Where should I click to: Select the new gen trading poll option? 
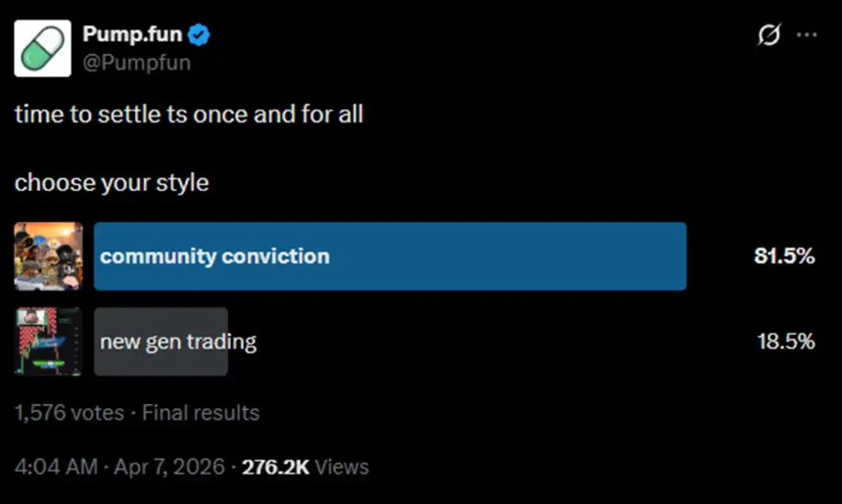coord(178,342)
